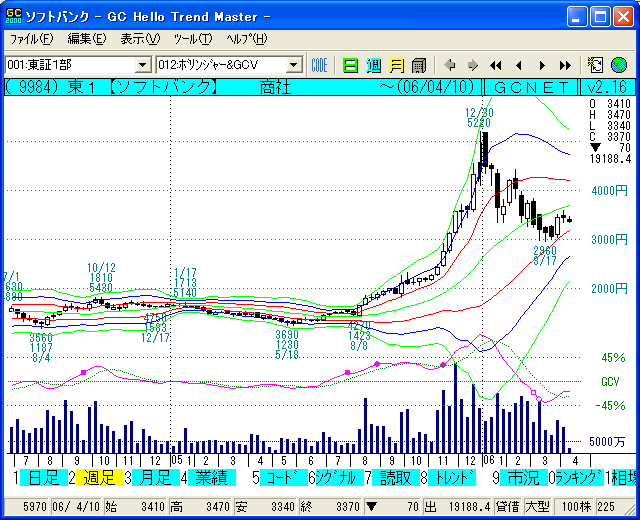Click the 06 year marker on timeline

pyautogui.click(x=489, y=460)
